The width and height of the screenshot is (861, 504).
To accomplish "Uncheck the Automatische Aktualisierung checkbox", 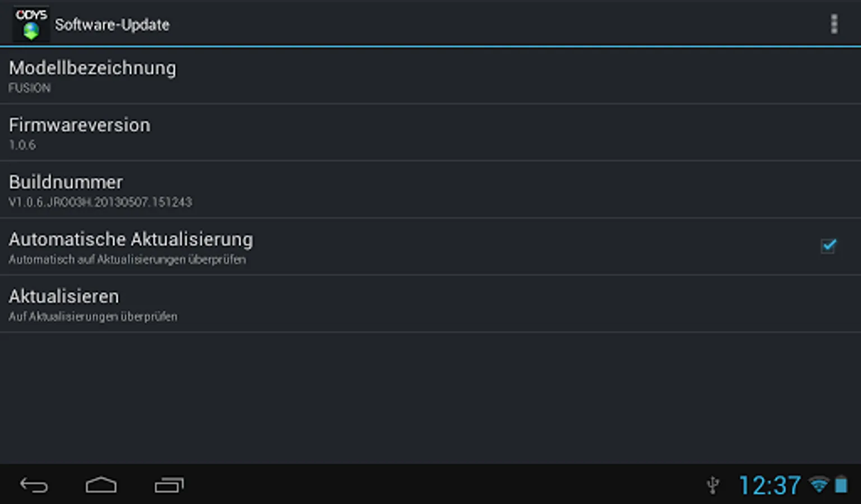I will tap(828, 246).
